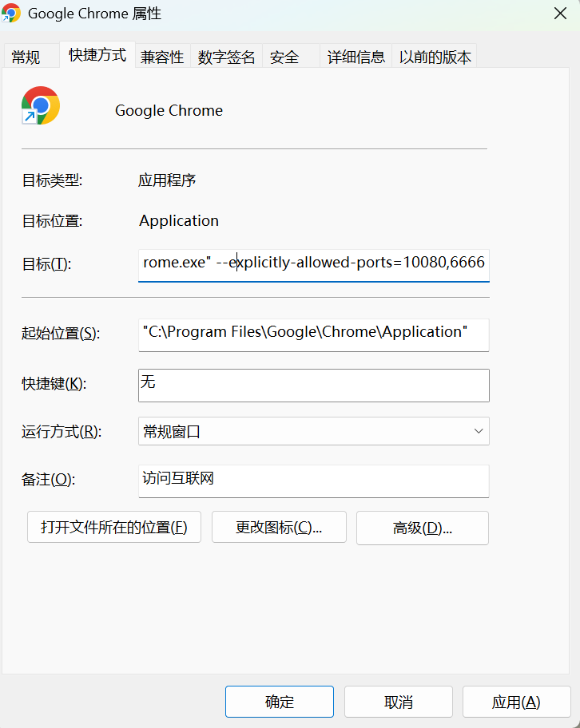This screenshot has height=728, width=580.
Task: Click the 更改图标 button
Action: 279,528
